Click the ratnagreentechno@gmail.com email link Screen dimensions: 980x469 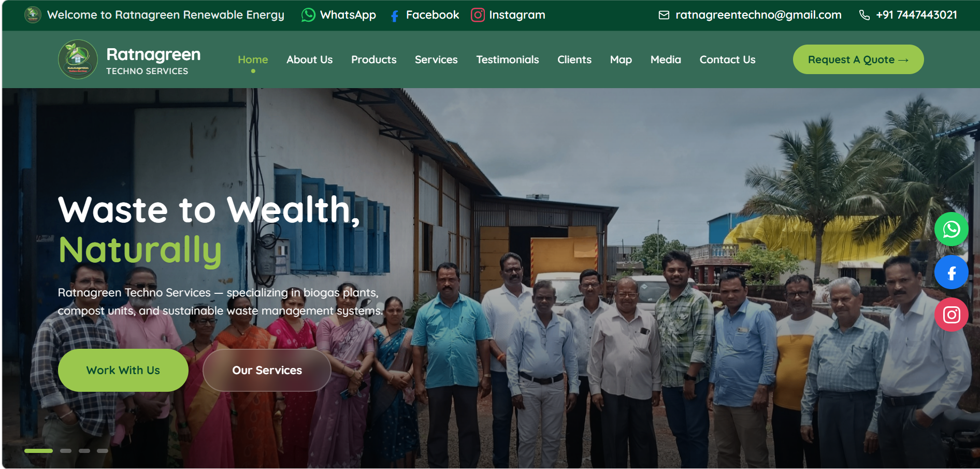pos(758,15)
